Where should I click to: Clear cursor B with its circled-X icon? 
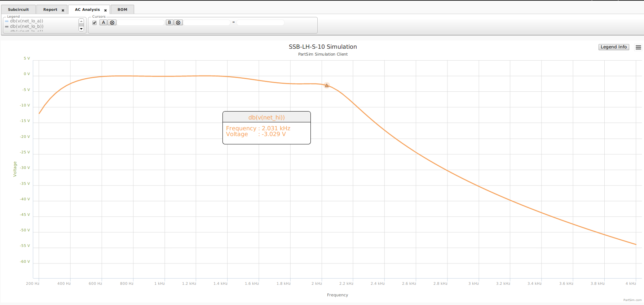178,22
